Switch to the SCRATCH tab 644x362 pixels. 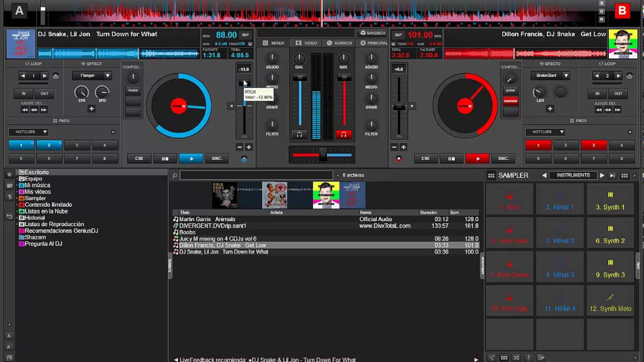pyautogui.click(x=340, y=43)
